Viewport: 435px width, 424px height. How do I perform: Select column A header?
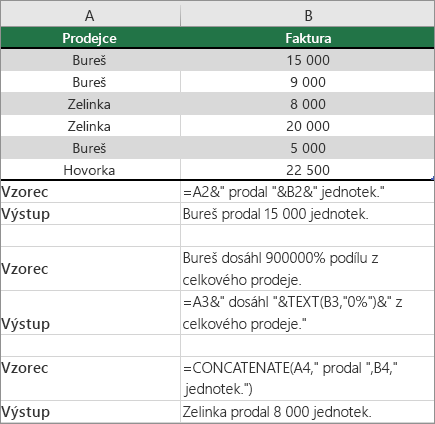point(90,16)
